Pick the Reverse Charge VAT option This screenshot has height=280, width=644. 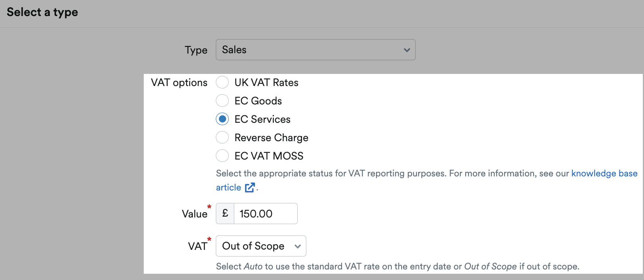point(222,138)
